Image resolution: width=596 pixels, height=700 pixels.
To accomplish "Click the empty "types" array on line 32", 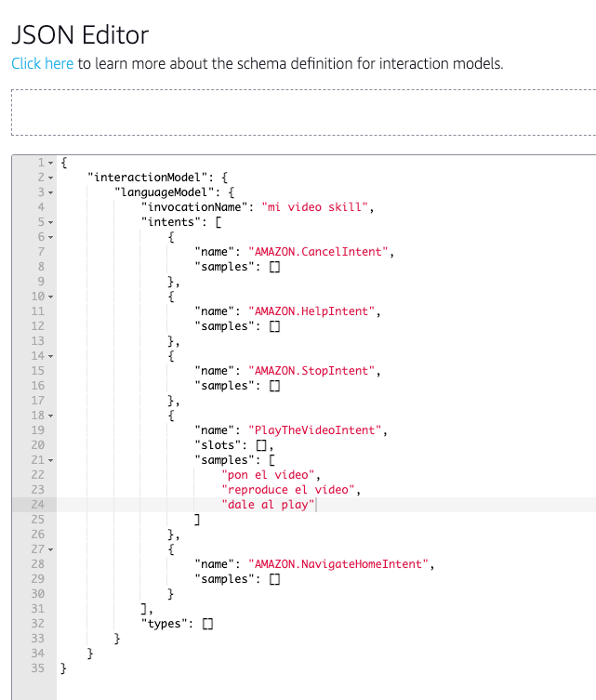I will pos(207,624).
